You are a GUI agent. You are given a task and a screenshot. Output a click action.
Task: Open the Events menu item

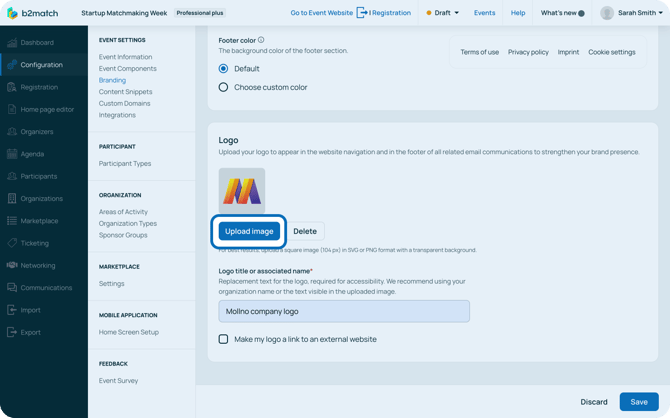(x=484, y=13)
